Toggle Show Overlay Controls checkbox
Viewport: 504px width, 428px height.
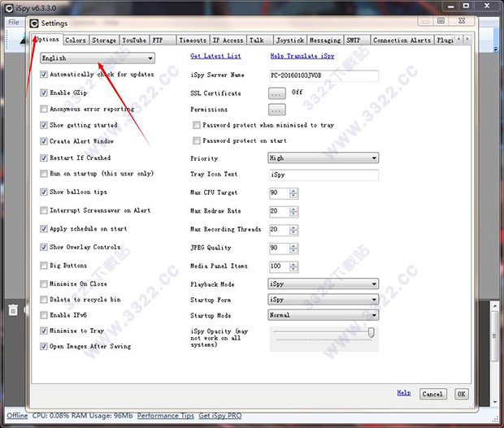(44, 247)
